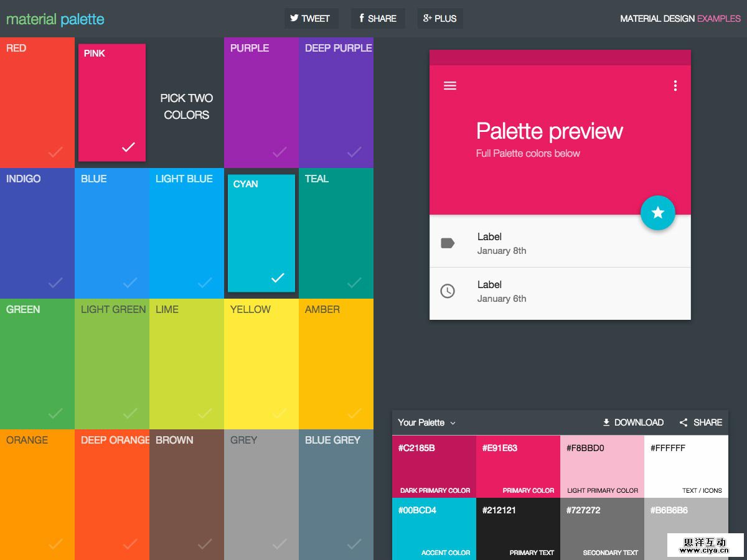Click the Facebook icon on SHARE
The image size is (747, 560).
tap(363, 18)
